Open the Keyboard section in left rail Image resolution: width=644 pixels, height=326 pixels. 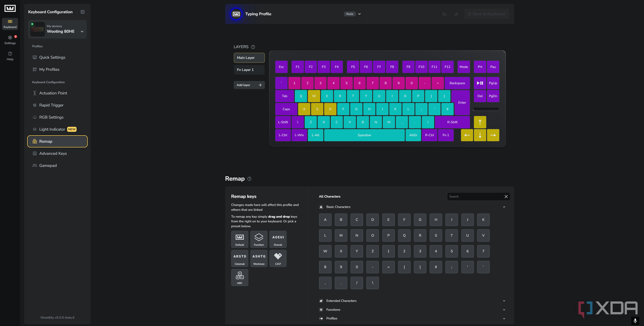tap(10, 24)
